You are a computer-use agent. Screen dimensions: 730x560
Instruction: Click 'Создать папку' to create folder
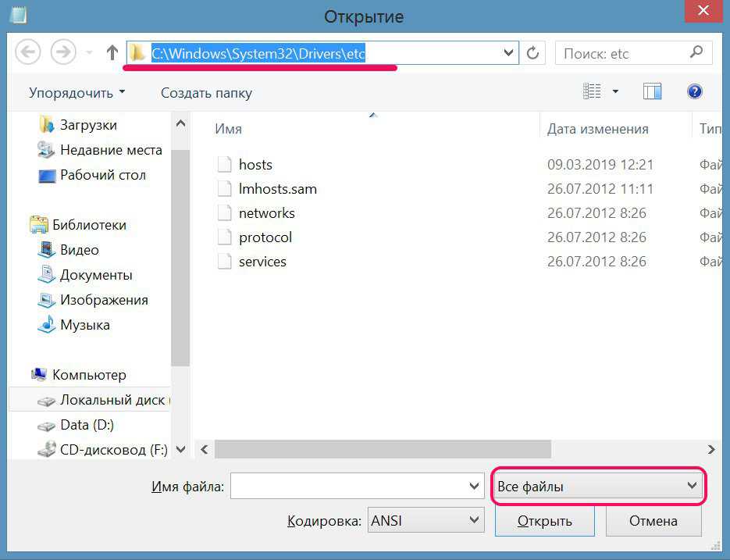[206, 93]
